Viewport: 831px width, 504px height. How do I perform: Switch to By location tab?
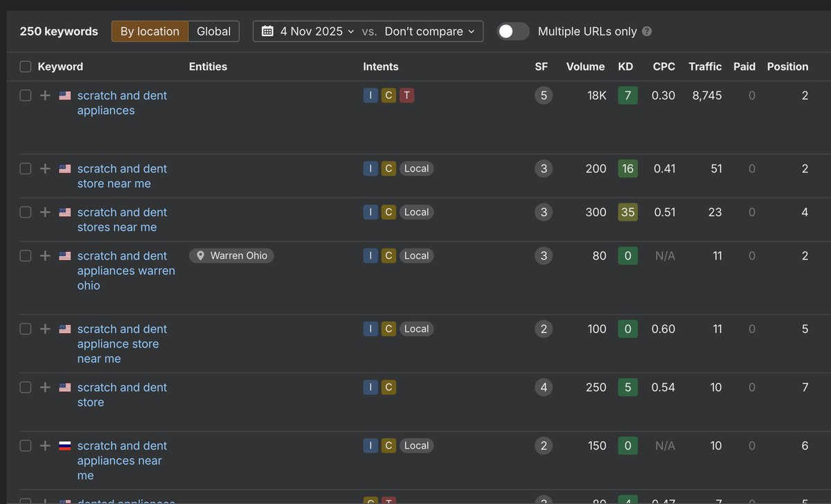pyautogui.click(x=150, y=31)
